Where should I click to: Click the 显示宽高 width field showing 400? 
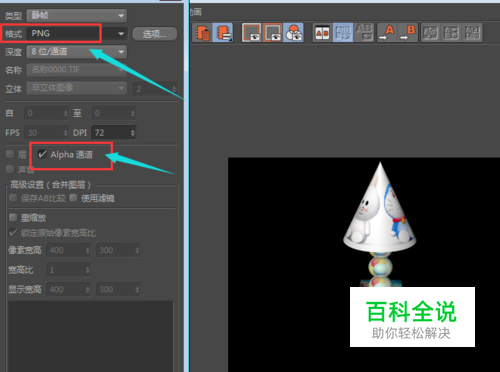point(68,289)
